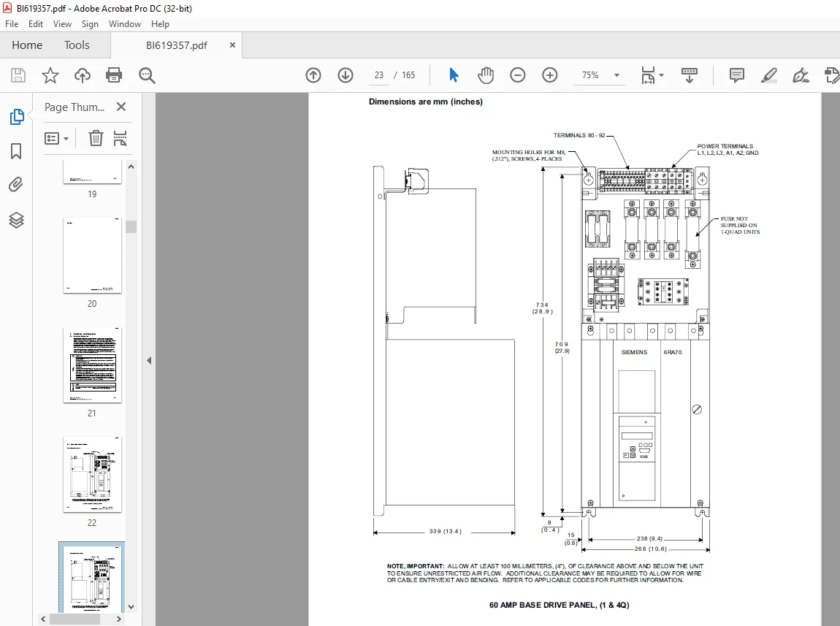Open Layers panel icon
The width and height of the screenshot is (840, 626).
(x=16, y=220)
